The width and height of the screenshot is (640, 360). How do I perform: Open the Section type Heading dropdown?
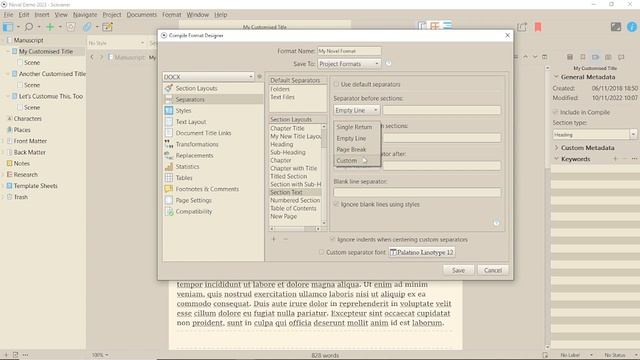tap(595, 134)
